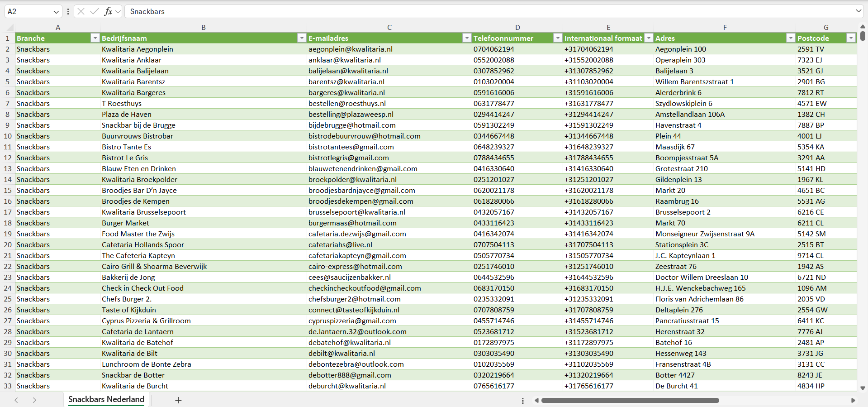Open the Bedrijfsnaam filter dropdown
The image size is (868, 407).
(x=302, y=38)
